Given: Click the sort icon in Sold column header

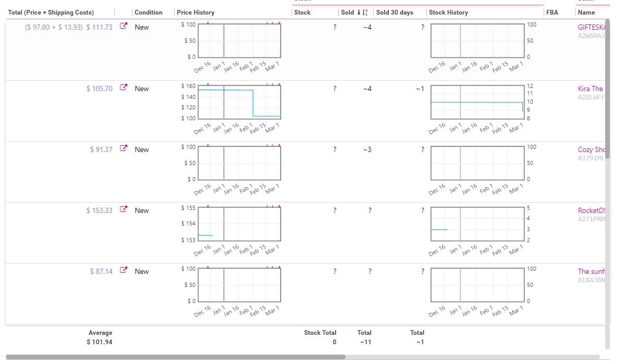Looking at the screenshot, I should point(365,12).
